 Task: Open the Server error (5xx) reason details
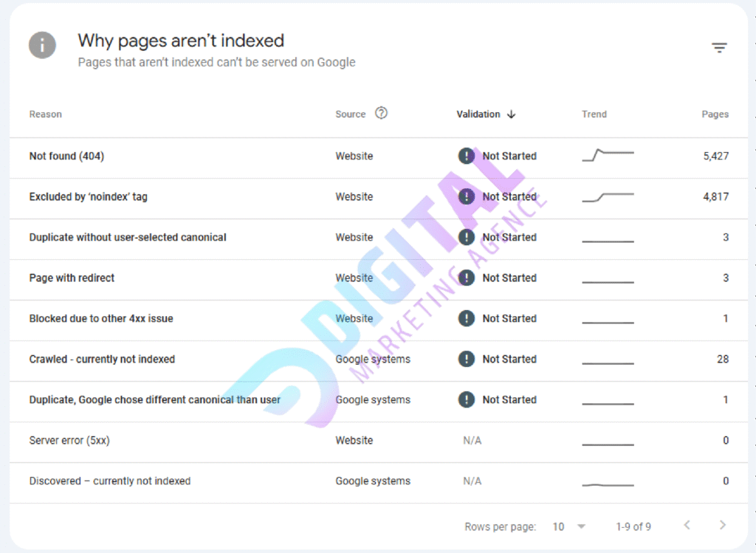[69, 440]
